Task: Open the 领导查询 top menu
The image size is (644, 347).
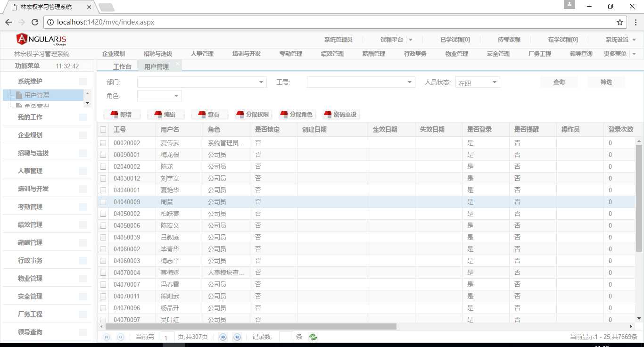Action: pos(581,54)
